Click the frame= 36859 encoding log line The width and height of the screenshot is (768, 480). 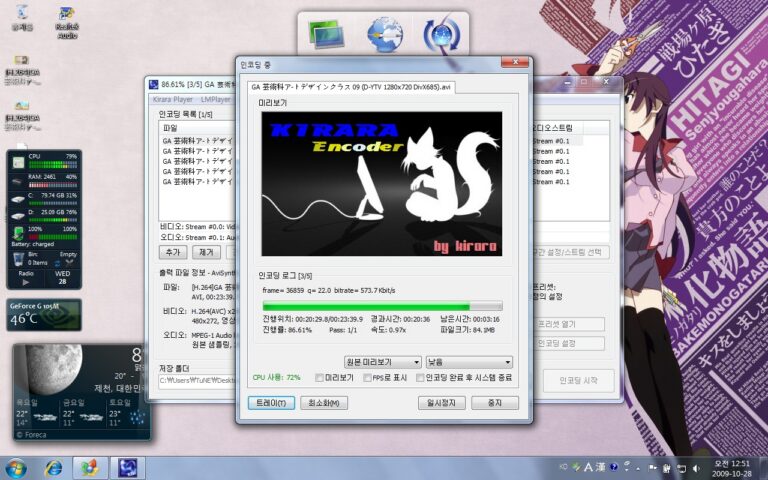pyautogui.click(x=329, y=290)
